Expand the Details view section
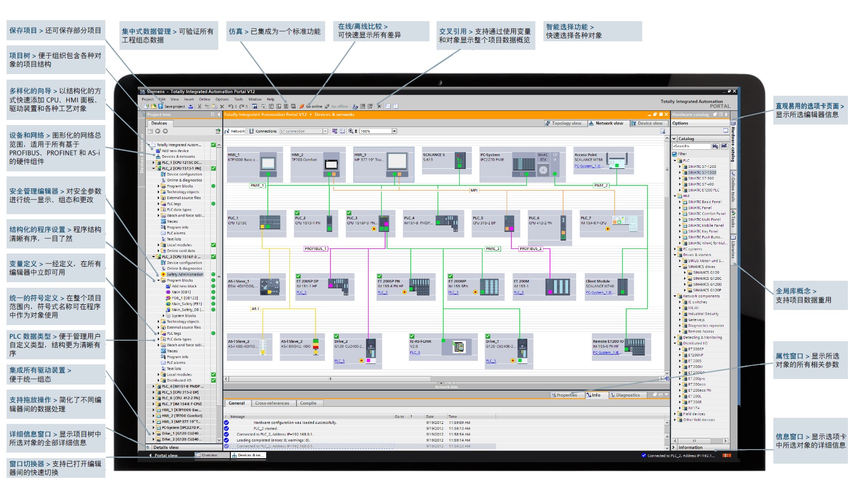The height and width of the screenshot is (504, 857). coord(148,447)
